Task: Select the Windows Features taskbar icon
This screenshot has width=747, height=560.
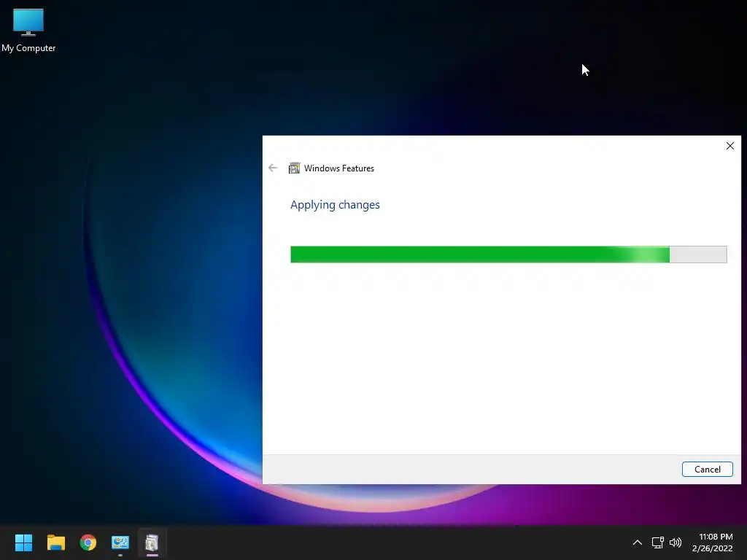Action: point(152,542)
